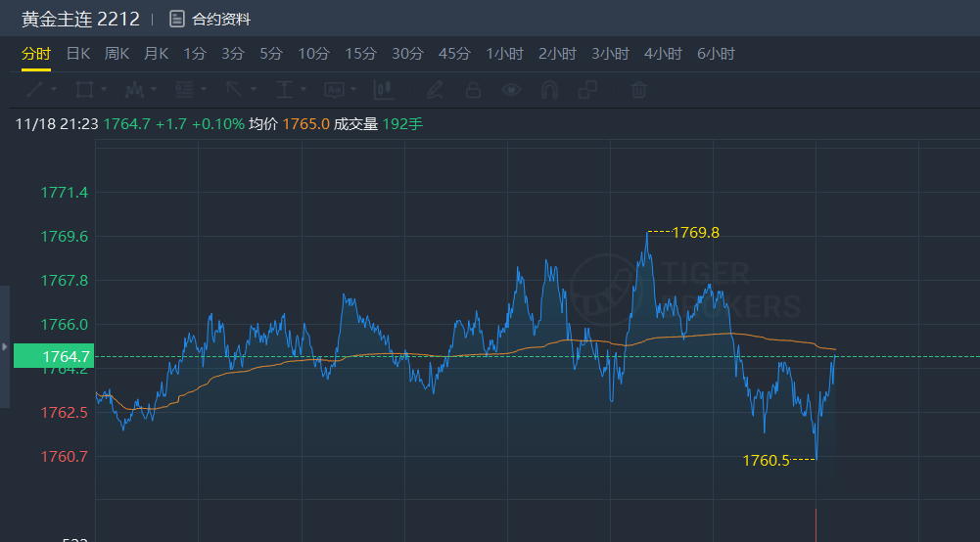
Task: Expand the text annotation tool dropdown
Action: tap(353, 90)
